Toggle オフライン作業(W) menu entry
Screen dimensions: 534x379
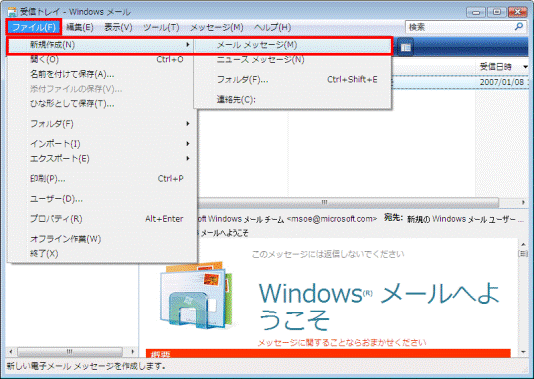coord(102,239)
